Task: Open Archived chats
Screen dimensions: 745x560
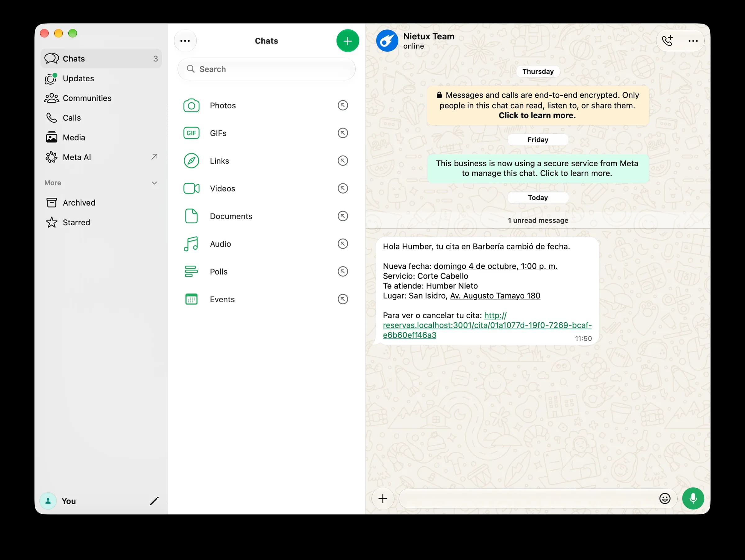Action: coord(101,203)
